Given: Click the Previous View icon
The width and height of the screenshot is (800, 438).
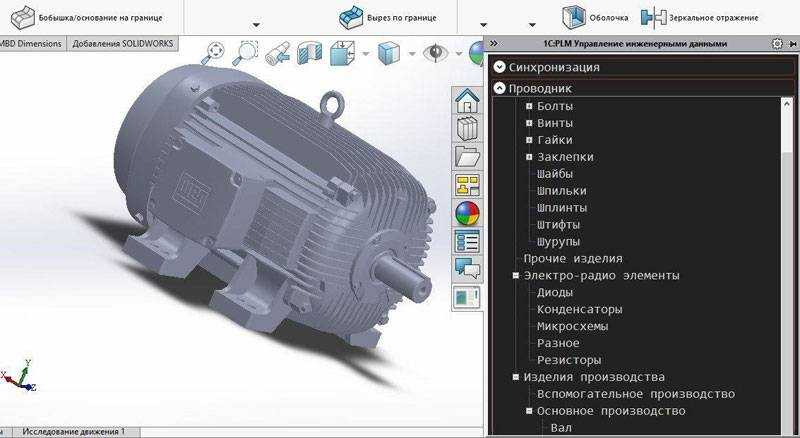Looking at the screenshot, I should [x=278, y=53].
